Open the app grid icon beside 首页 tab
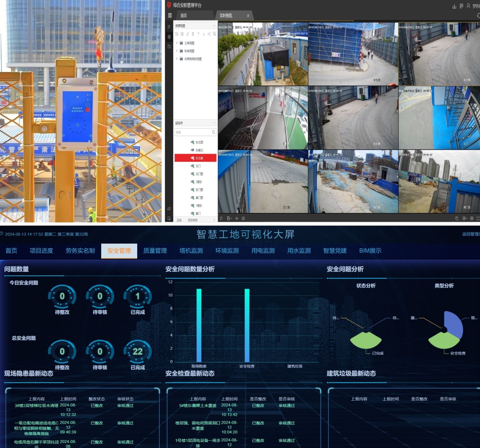Screen dimensions: 480x448 (x=170, y=15)
